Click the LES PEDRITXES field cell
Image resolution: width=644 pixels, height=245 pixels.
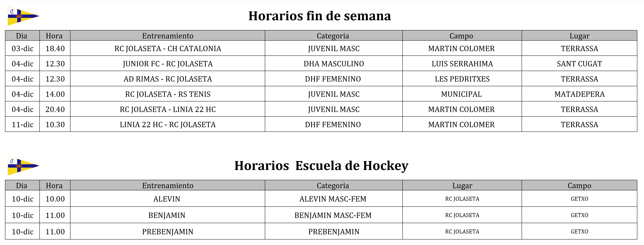[462, 79]
